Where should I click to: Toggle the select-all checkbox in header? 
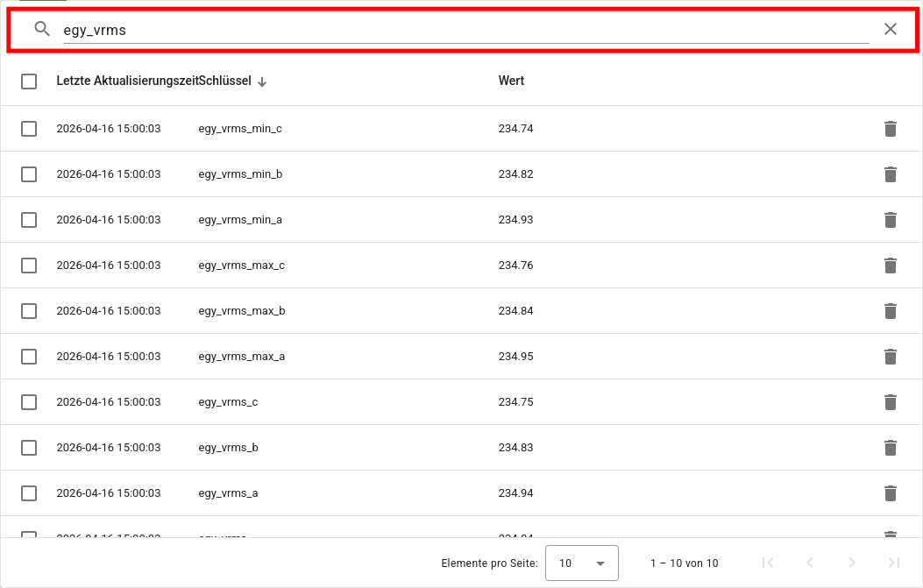click(x=29, y=81)
